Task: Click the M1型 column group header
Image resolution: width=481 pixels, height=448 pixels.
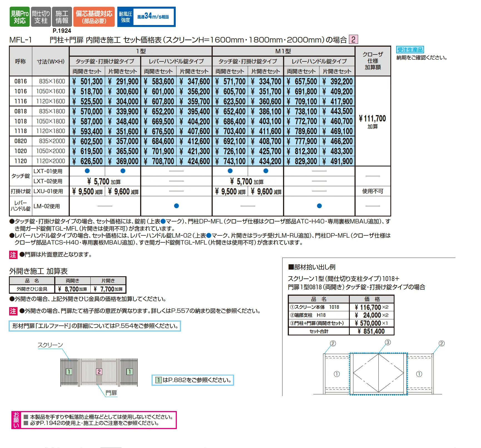Action: (283, 51)
